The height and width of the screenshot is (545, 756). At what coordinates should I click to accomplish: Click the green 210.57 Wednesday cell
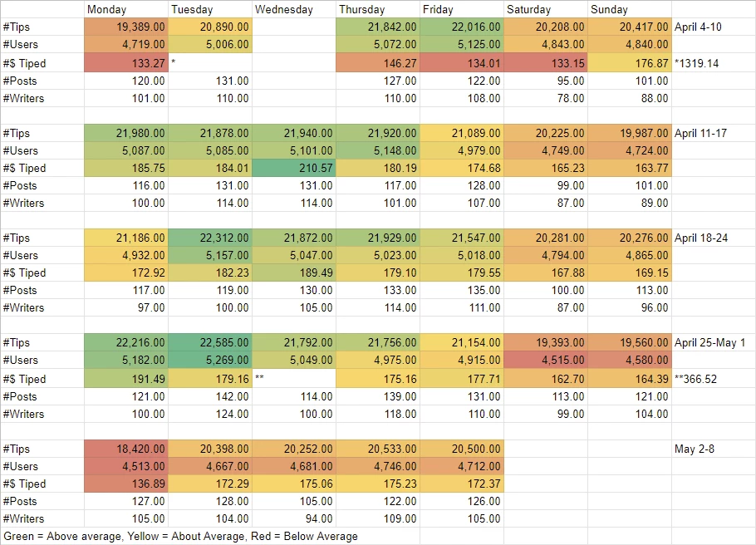293,168
